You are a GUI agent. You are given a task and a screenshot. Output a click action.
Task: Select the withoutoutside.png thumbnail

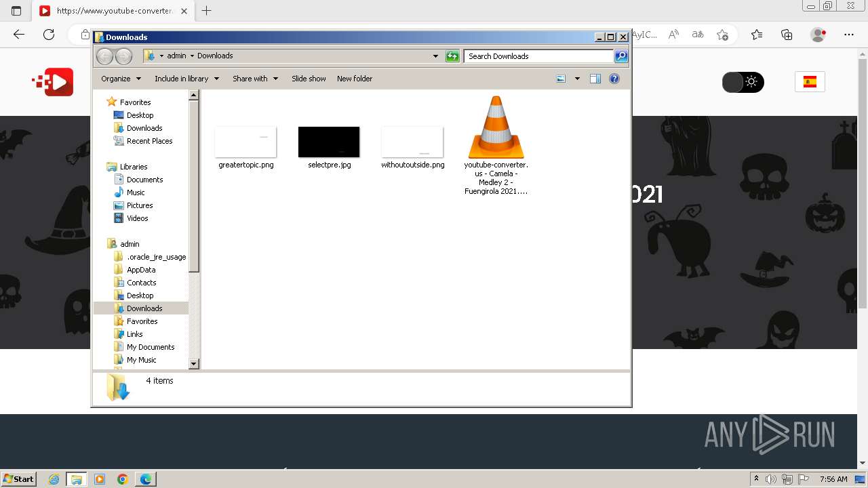pos(412,142)
